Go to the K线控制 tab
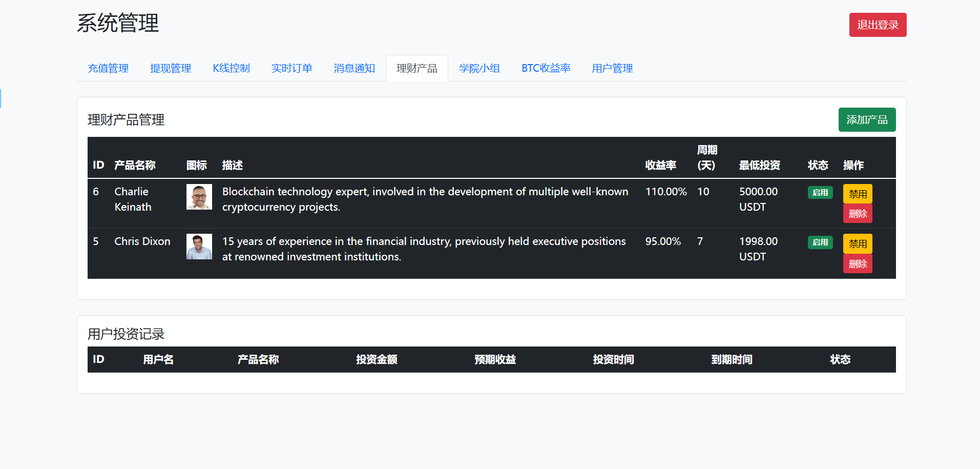The width and height of the screenshot is (980, 469). (x=231, y=68)
